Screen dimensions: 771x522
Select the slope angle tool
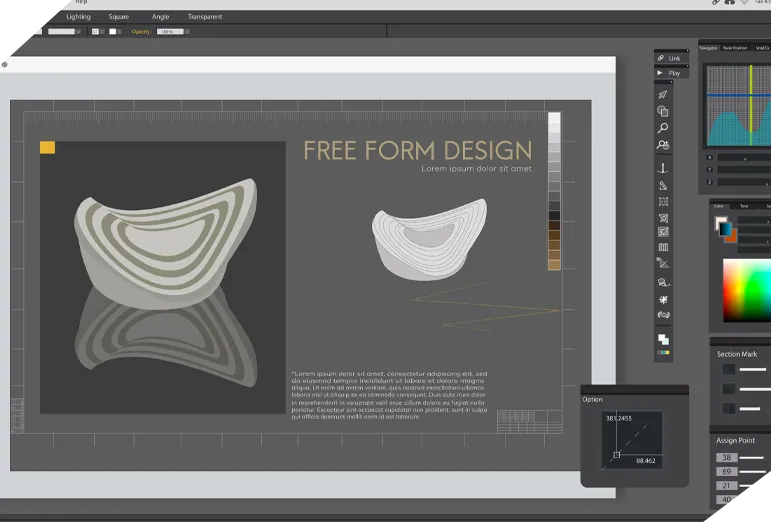[663, 263]
